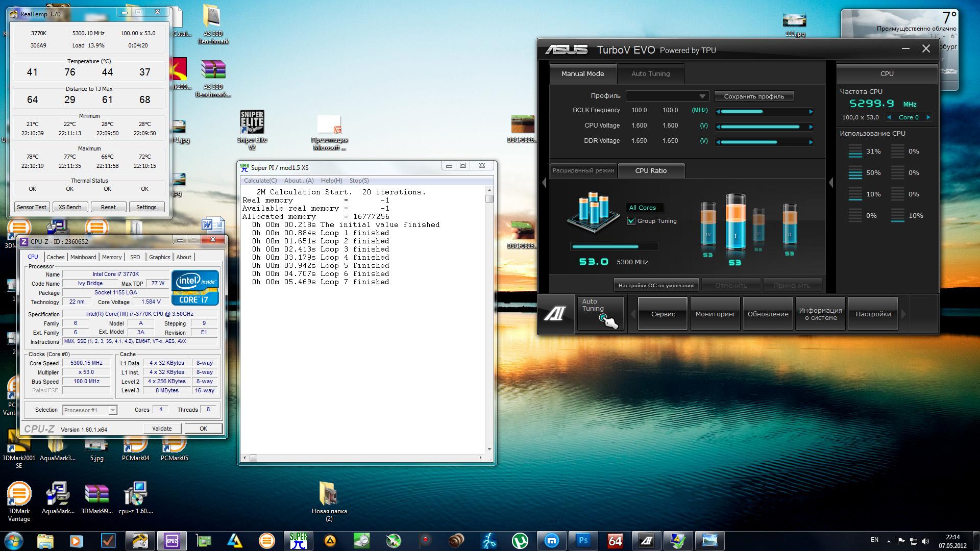Select the core IV battery indicator
980x551 pixels.
708,225
